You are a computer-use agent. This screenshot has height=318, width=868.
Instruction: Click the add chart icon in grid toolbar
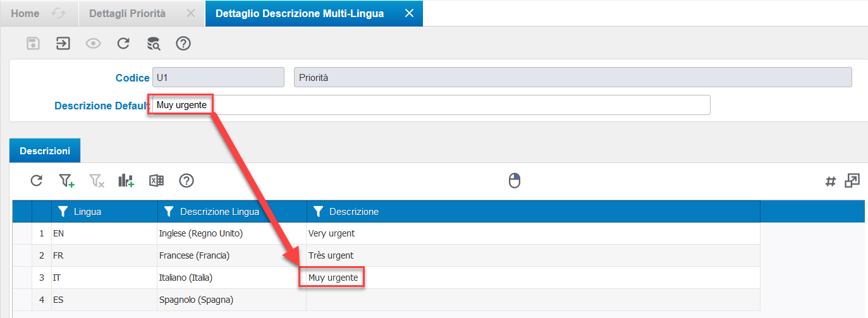pos(126,181)
